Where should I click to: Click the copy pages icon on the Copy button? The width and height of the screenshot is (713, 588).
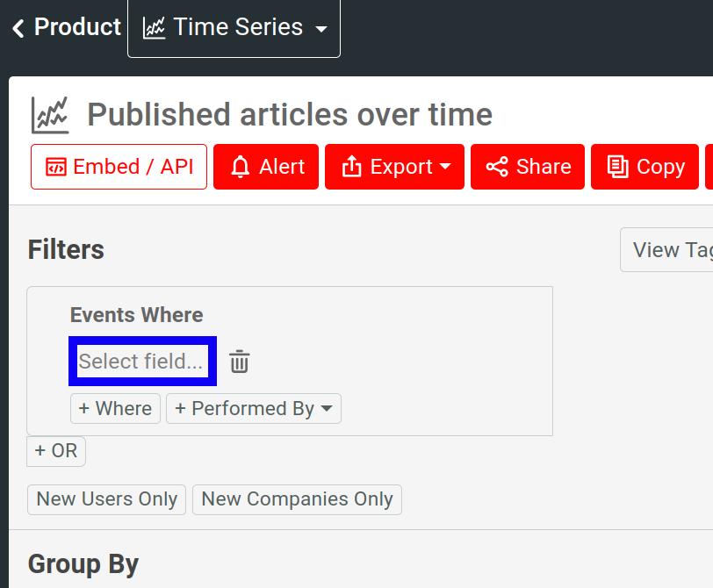pyautogui.click(x=619, y=166)
